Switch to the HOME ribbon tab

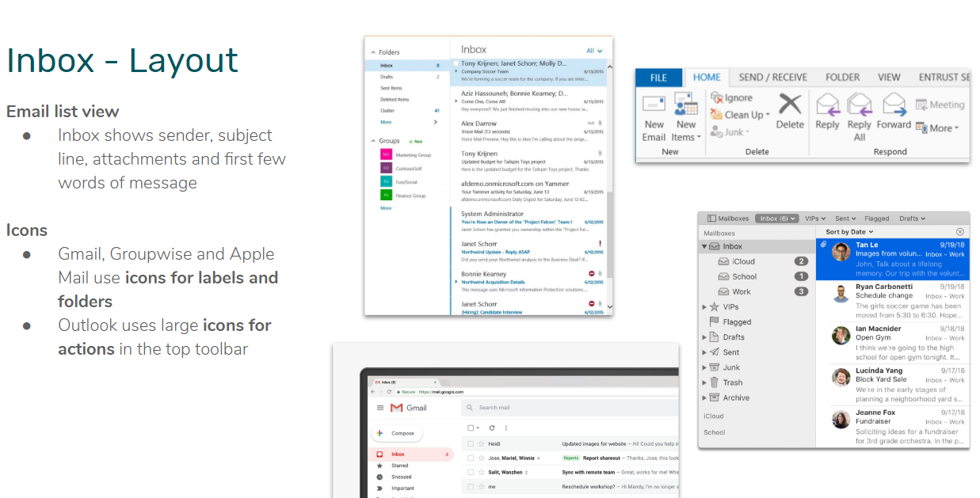(707, 78)
